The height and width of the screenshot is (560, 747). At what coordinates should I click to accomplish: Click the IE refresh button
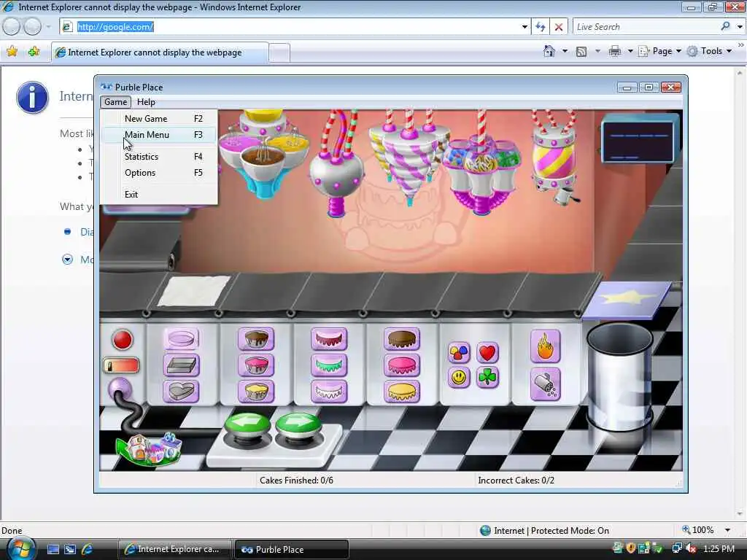[x=541, y=27]
